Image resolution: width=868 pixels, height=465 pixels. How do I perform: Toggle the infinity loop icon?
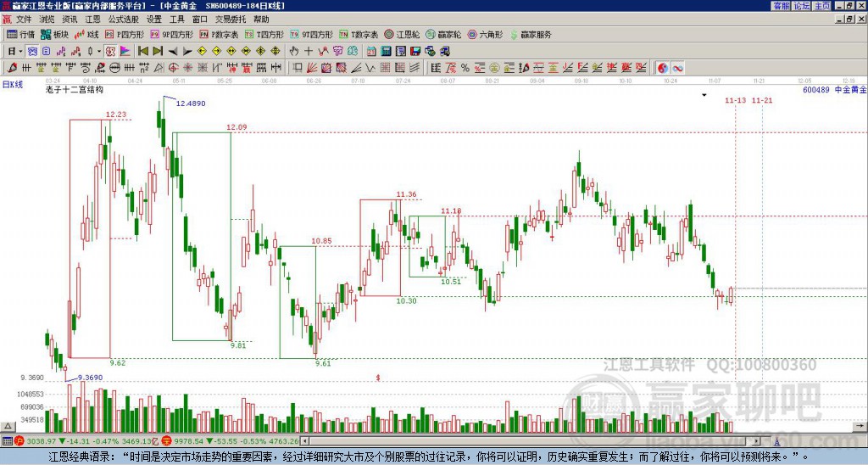[677, 68]
